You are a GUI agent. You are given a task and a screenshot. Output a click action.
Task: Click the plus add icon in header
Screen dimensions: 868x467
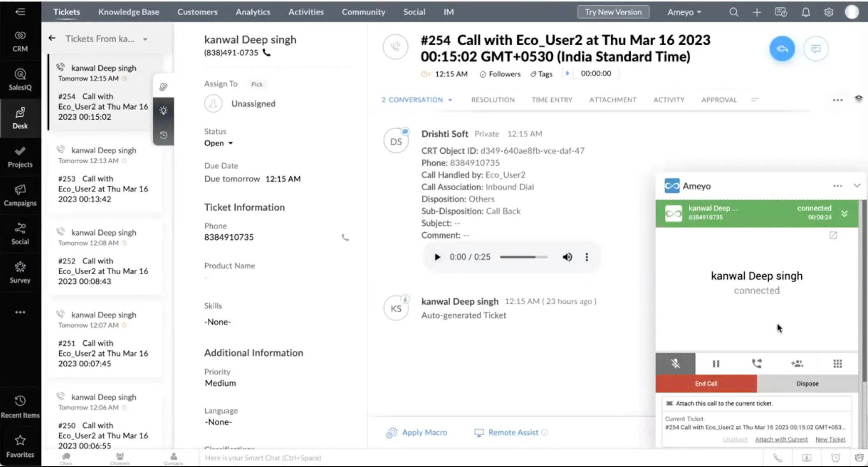pyautogui.click(x=757, y=12)
